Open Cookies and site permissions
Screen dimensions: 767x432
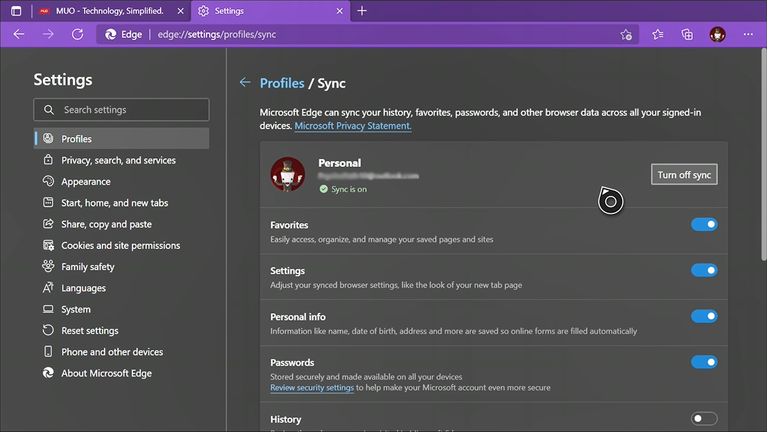point(121,245)
